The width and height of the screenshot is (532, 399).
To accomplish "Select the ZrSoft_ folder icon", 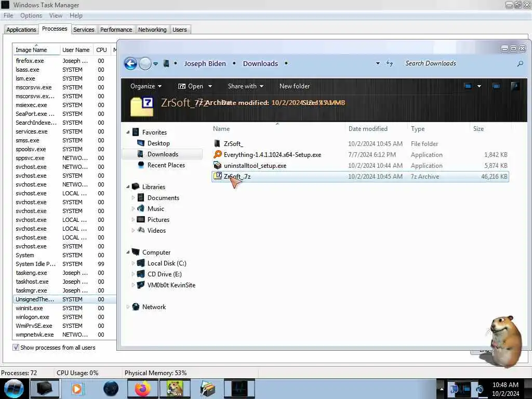I will point(217,143).
